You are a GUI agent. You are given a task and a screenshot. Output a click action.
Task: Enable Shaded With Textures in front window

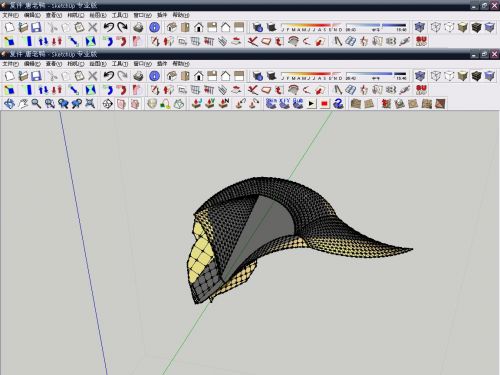476,76
